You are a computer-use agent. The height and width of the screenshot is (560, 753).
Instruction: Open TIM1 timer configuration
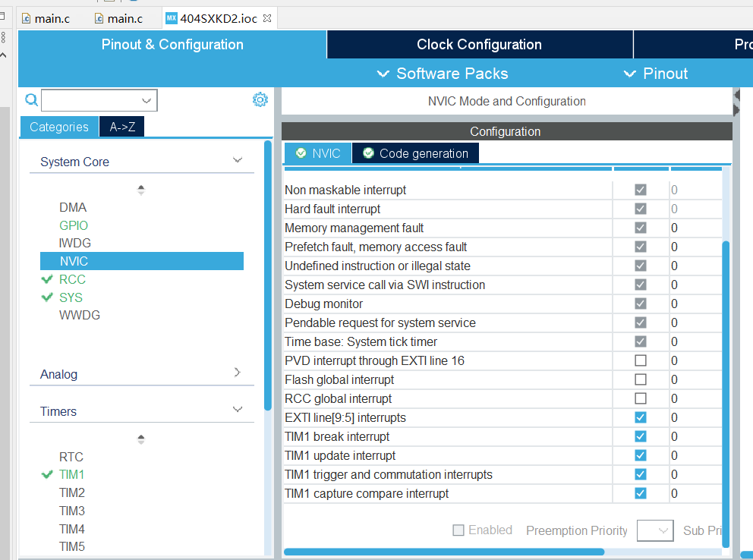pyautogui.click(x=71, y=474)
